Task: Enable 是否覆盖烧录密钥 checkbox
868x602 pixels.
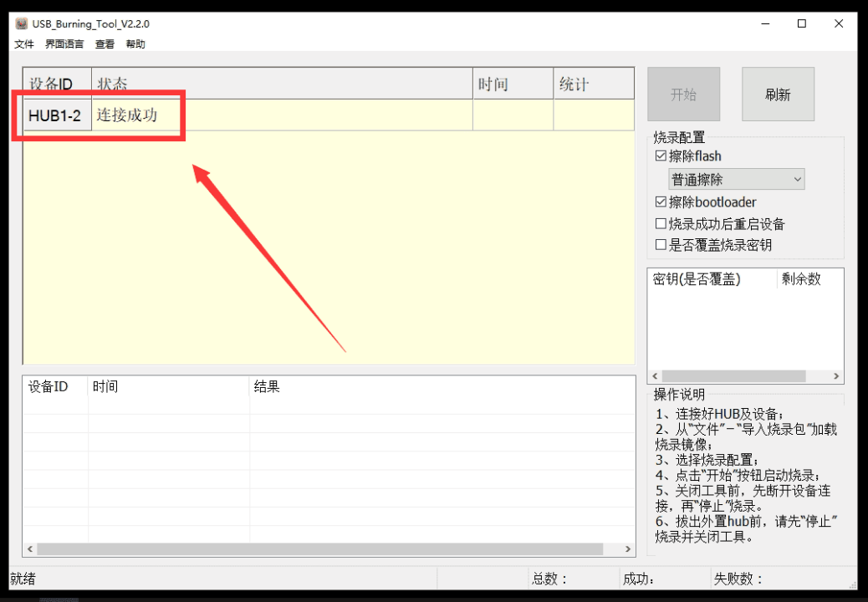Action: point(661,244)
